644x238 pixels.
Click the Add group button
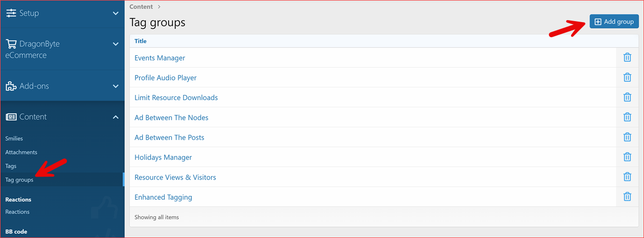[x=614, y=22]
